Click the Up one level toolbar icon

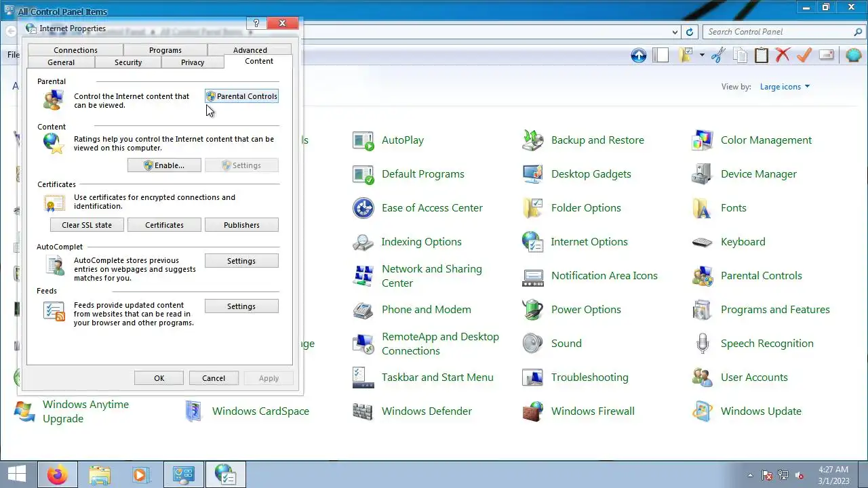(638, 56)
